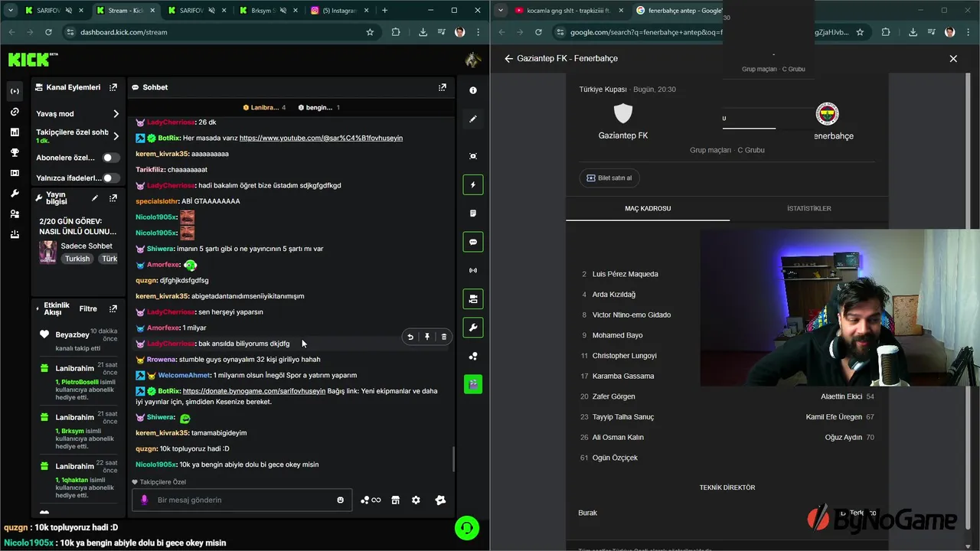Pop out the Yayın bilgisi panel
The width and height of the screenshot is (980, 551).
coord(113,198)
